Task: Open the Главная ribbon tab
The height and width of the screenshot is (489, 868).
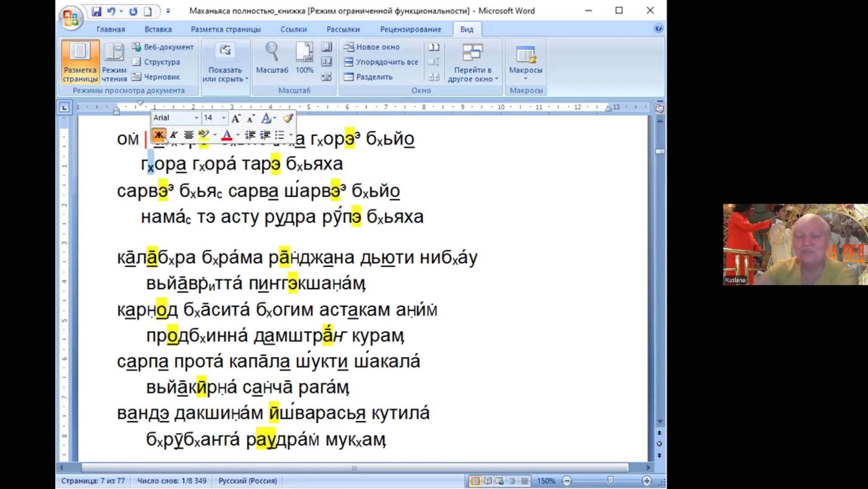Action: (110, 29)
